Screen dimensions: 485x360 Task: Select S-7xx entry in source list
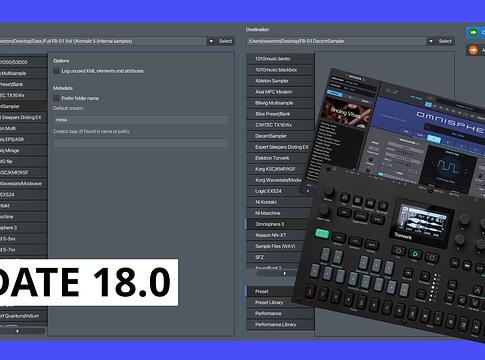click(24, 249)
